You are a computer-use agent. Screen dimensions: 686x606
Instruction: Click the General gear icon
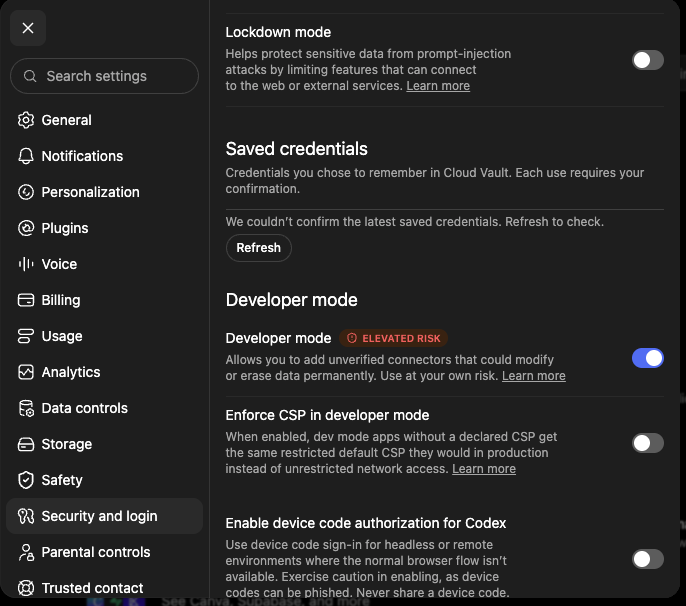pyautogui.click(x=26, y=120)
